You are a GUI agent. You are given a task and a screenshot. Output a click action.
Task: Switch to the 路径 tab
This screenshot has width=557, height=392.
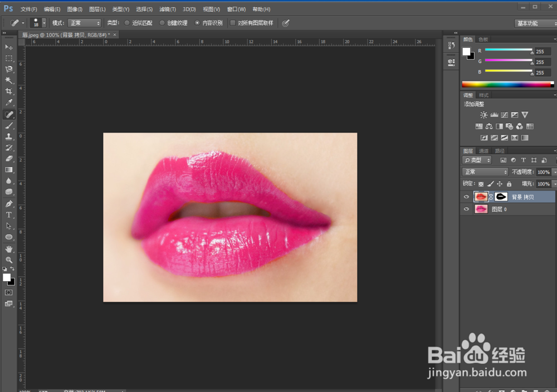[x=500, y=151]
